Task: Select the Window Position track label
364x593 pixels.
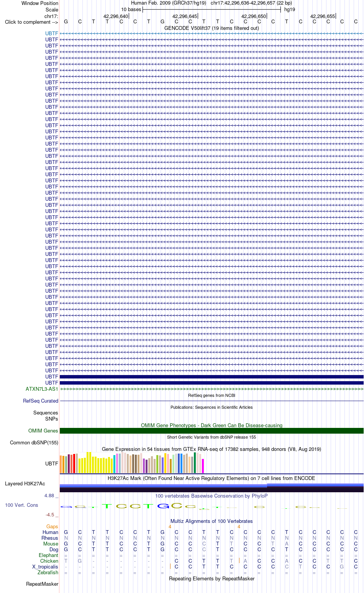Action: pyautogui.click(x=40, y=3)
